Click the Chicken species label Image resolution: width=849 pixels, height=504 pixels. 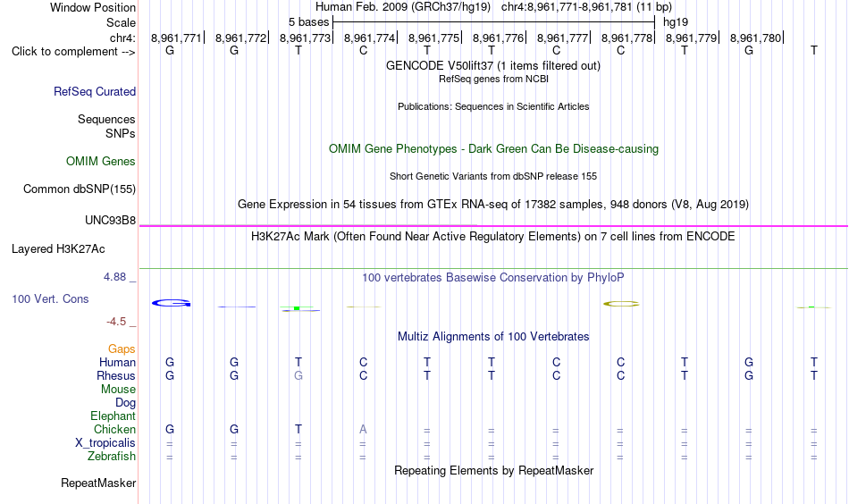point(114,429)
